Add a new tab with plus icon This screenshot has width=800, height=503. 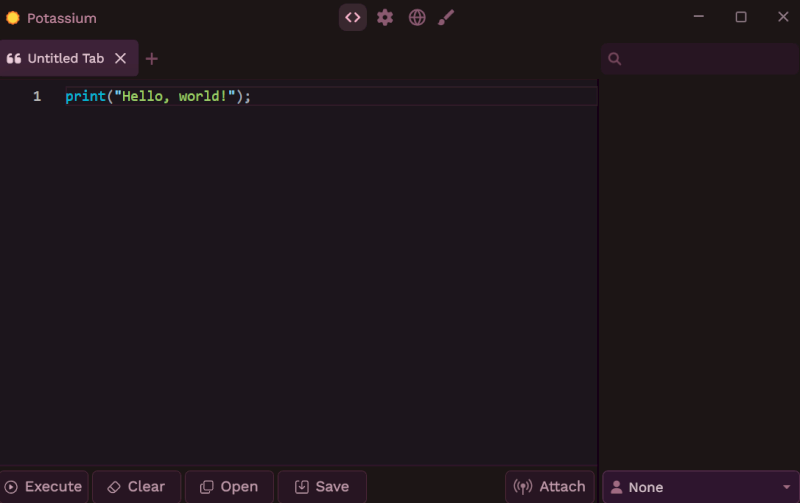pos(152,59)
